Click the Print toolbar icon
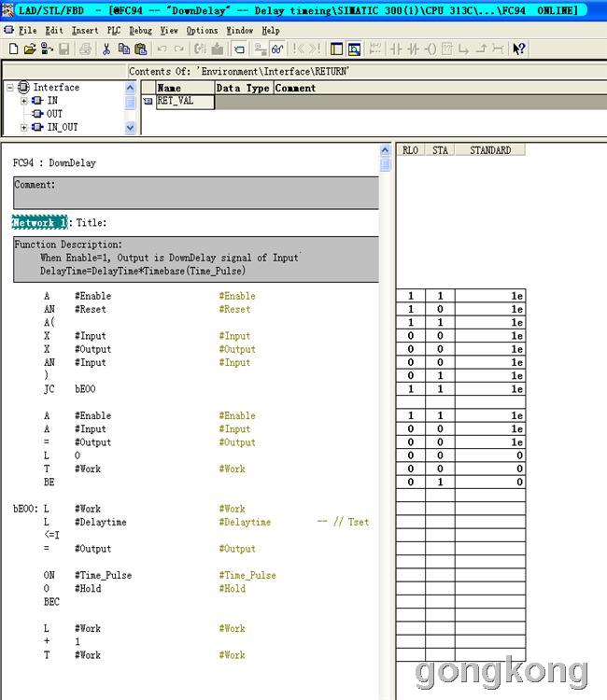 pos(85,49)
